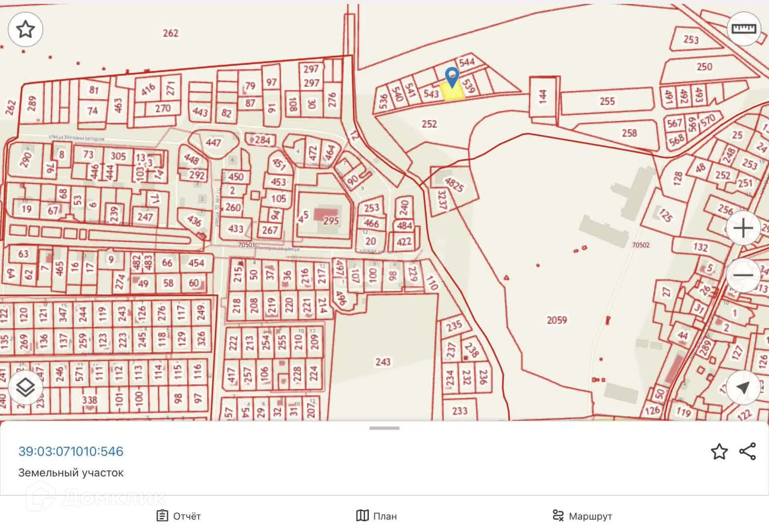The width and height of the screenshot is (769, 532).
Task: Share the land plot via share icon
Action: 747,451
